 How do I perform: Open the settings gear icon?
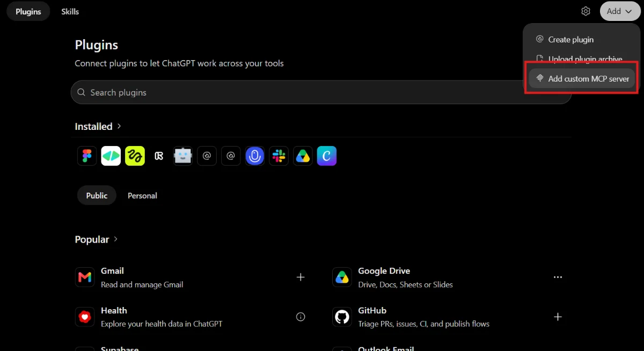pos(586,11)
